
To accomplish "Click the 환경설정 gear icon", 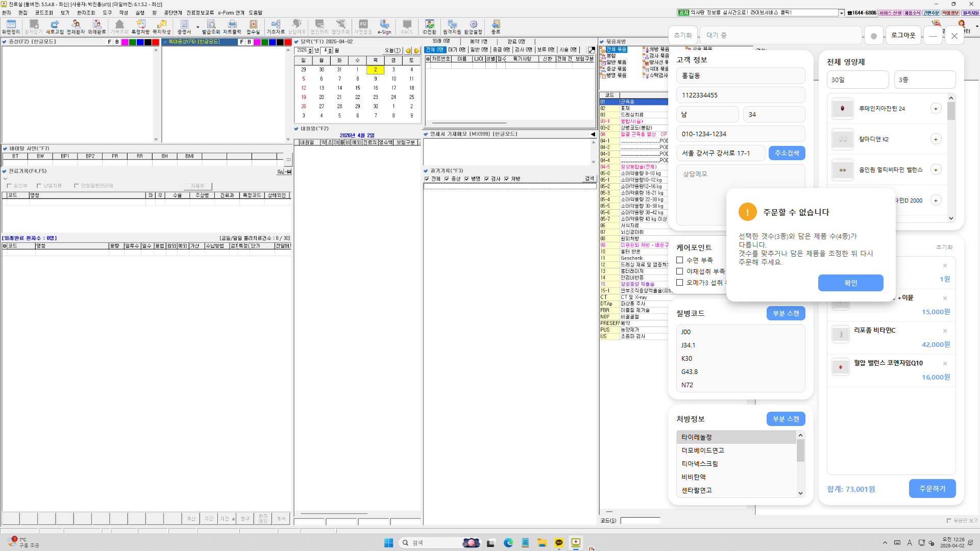I will pos(473,27).
